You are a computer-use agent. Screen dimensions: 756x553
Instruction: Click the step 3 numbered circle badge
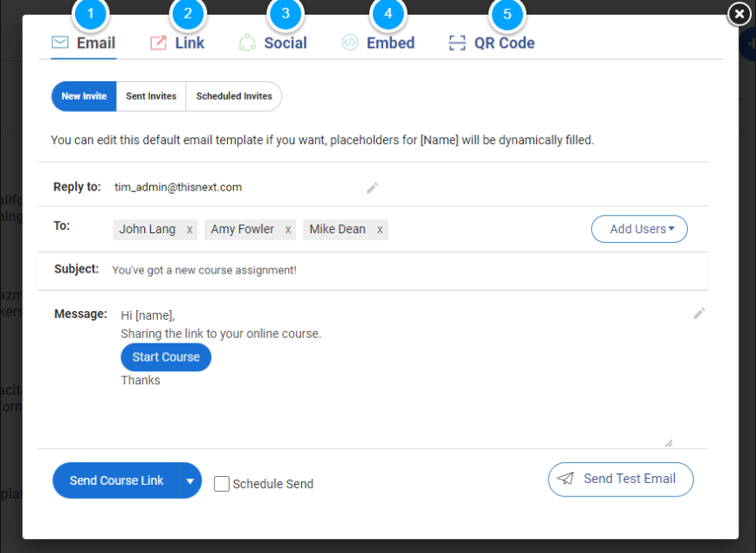[285, 14]
